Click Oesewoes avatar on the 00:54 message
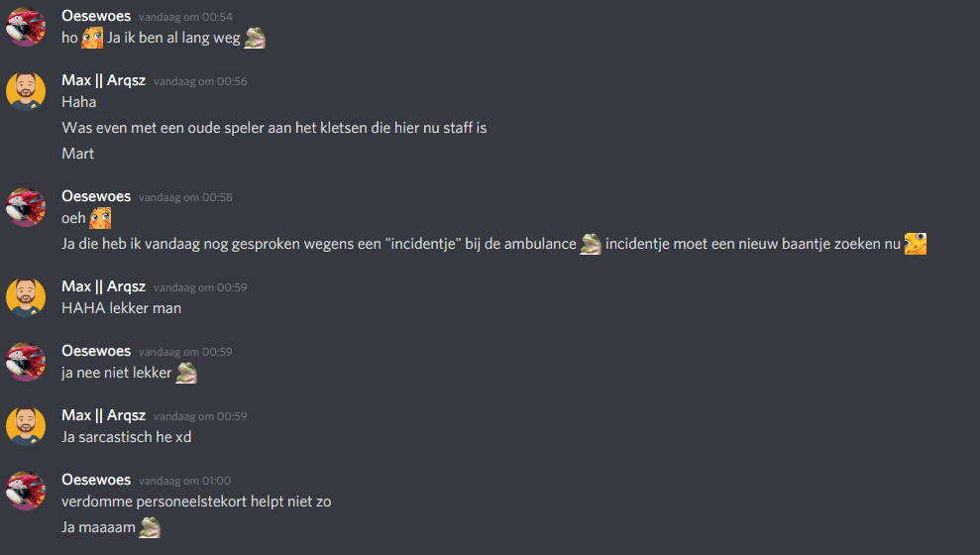Image resolution: width=980 pixels, height=555 pixels. pos(26,27)
